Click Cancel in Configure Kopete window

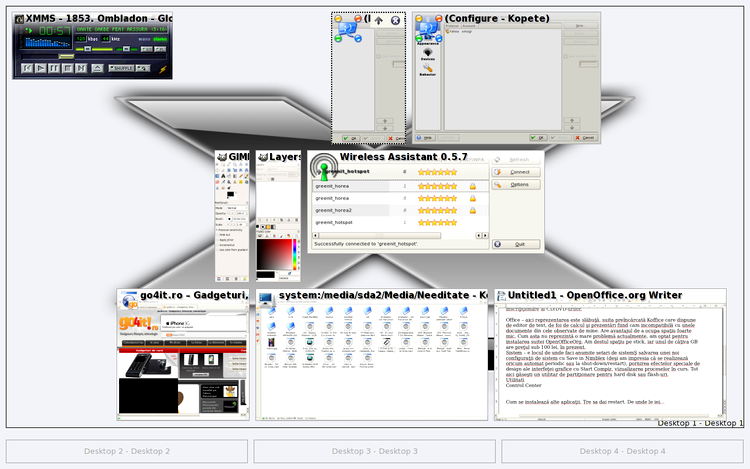[x=587, y=138]
